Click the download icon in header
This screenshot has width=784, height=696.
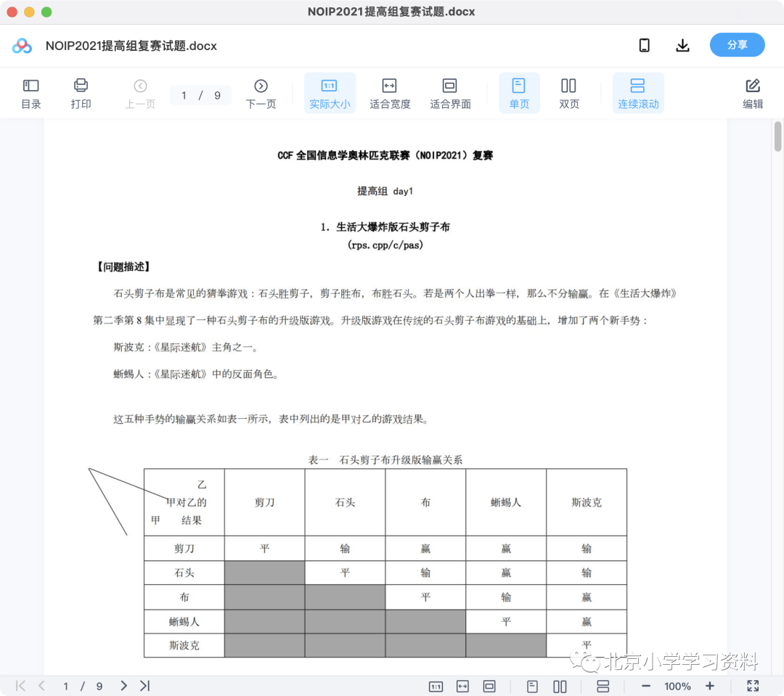(x=682, y=46)
